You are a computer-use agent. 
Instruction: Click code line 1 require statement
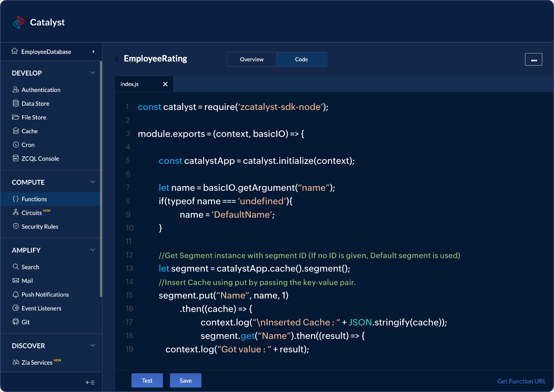pos(233,107)
